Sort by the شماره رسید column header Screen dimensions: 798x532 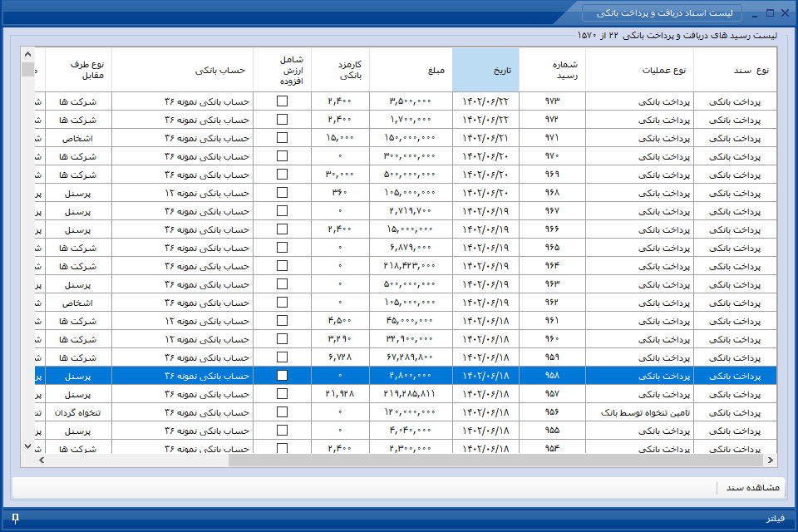tap(552, 71)
